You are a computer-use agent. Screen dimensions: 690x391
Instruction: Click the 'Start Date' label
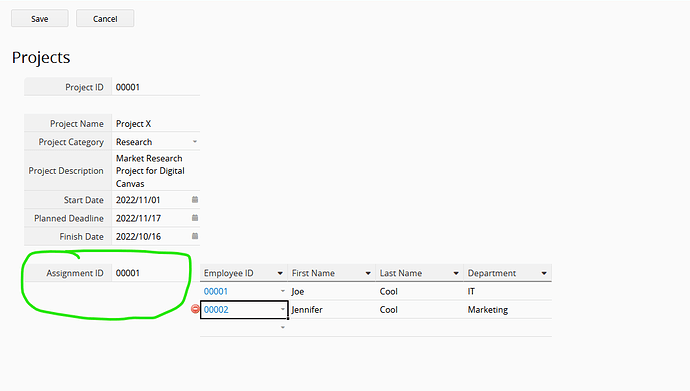click(x=84, y=200)
